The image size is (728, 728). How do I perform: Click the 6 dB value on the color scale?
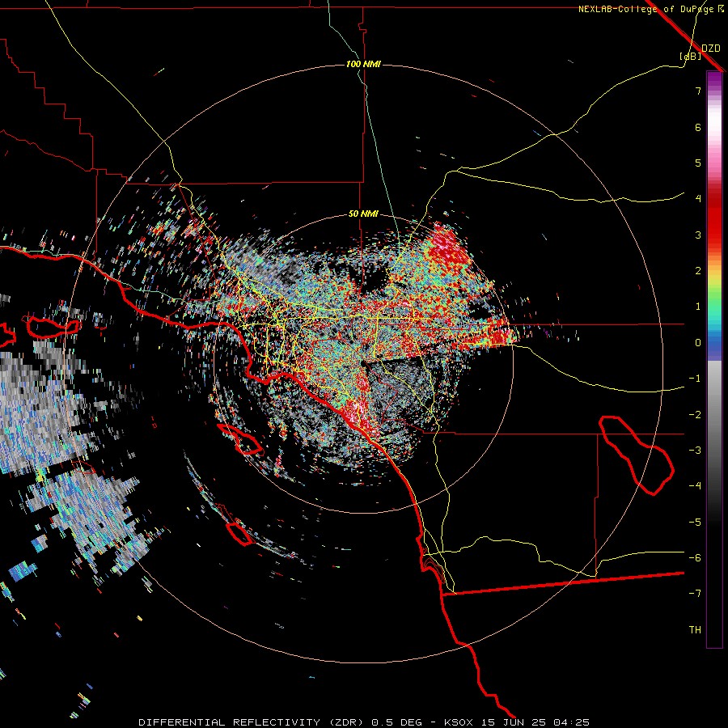tap(698, 127)
